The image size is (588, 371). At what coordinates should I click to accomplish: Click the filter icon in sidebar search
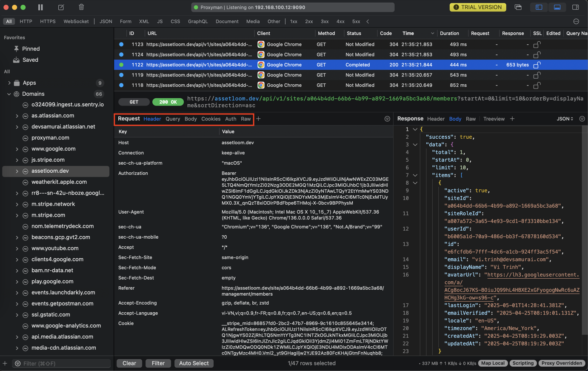17,364
